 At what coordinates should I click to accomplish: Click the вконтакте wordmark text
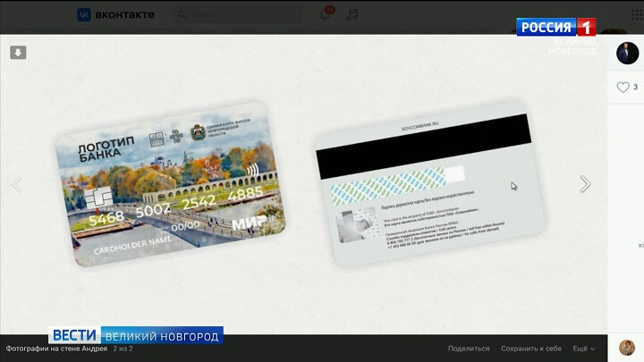point(125,15)
